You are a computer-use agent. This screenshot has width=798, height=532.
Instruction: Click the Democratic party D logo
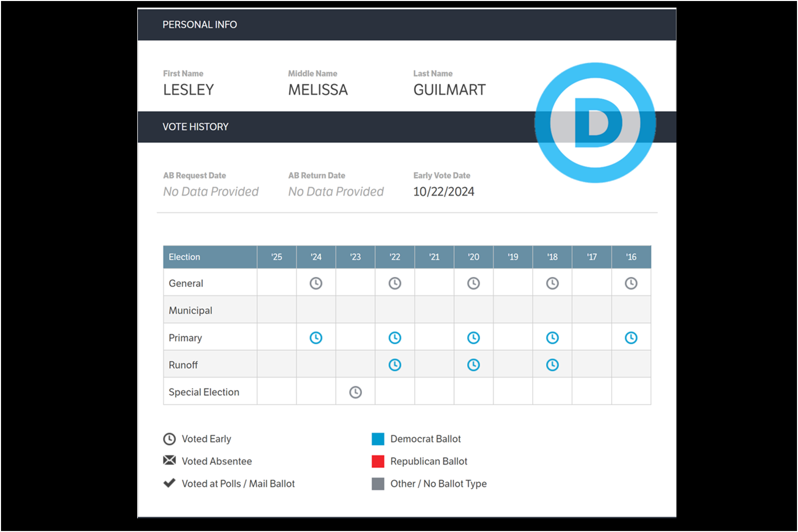pyautogui.click(x=595, y=123)
